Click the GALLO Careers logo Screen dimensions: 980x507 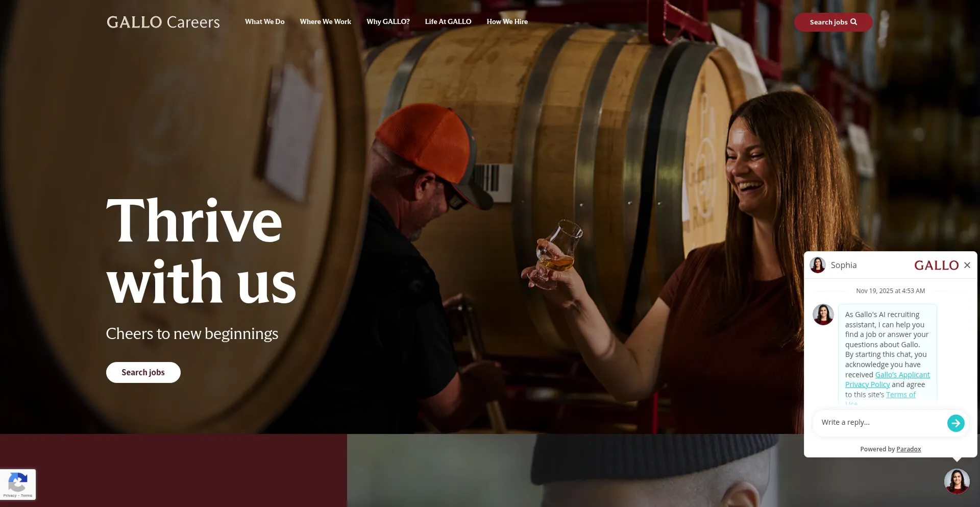(x=163, y=22)
